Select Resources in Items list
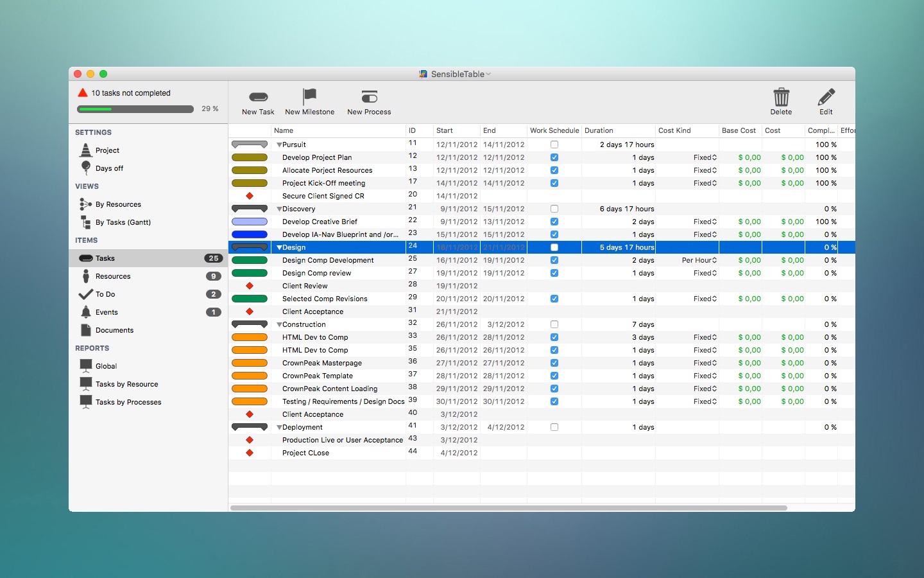Screen dimensions: 924x578 [x=148, y=276]
